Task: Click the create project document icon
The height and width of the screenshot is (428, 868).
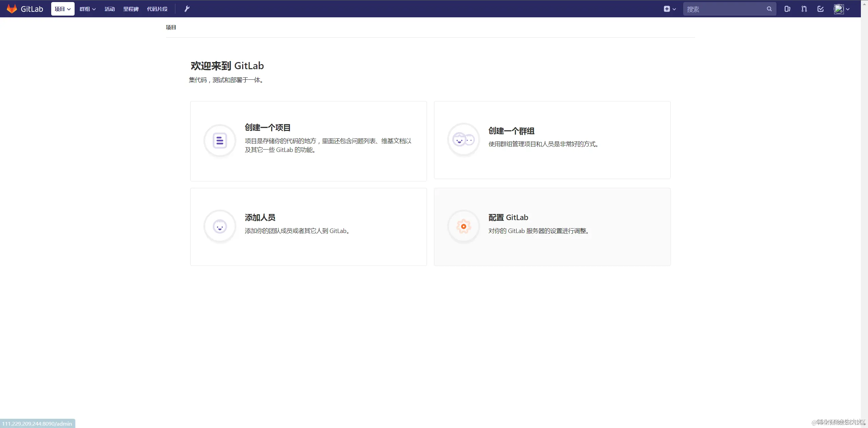Action: point(220,140)
